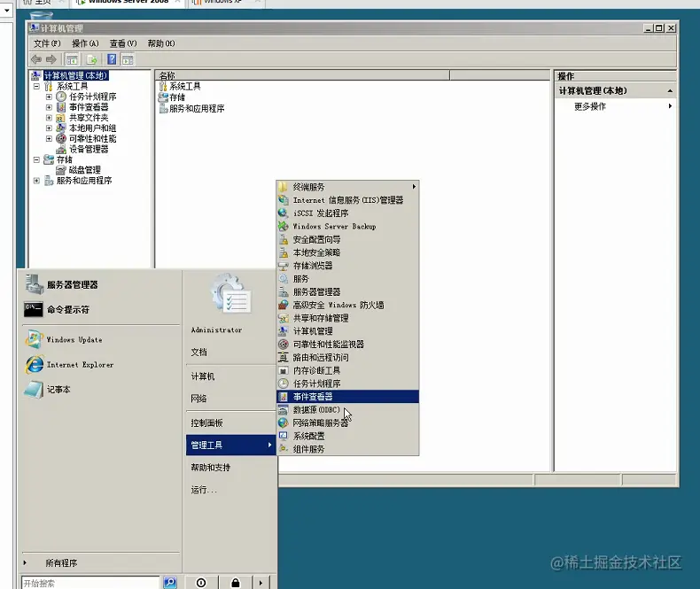Open Internet 信息服务(IIS)管理器

pos(347,200)
